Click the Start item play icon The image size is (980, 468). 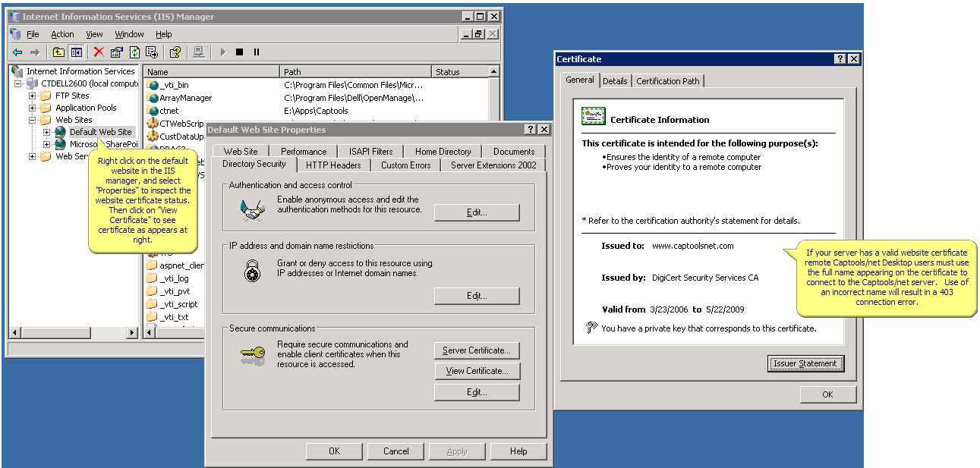[x=222, y=52]
